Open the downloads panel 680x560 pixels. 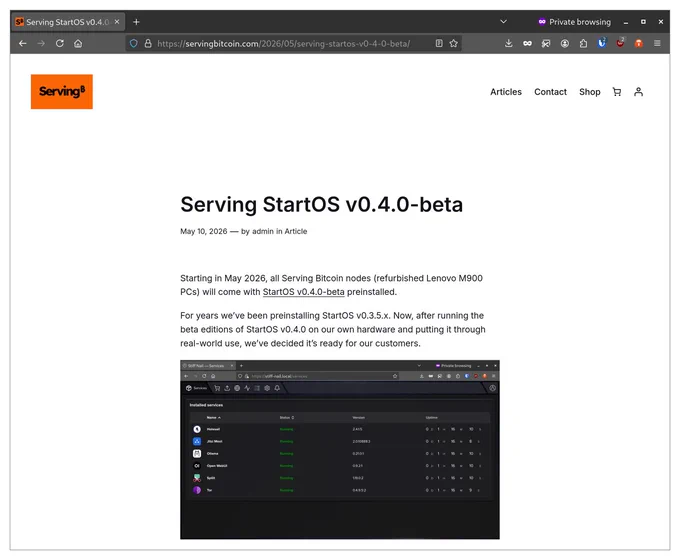509,43
